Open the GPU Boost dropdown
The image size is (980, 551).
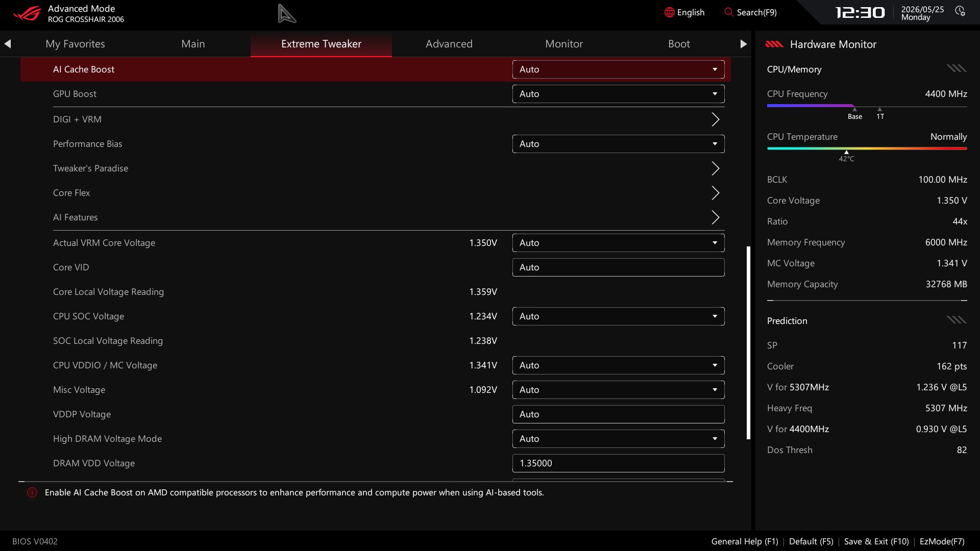pyautogui.click(x=618, y=94)
